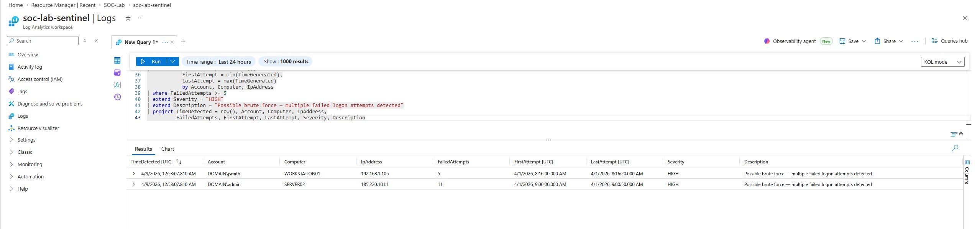The image size is (980, 229).
Task: Collapse the query editor with double-up chevron
Action: [x=961, y=133]
